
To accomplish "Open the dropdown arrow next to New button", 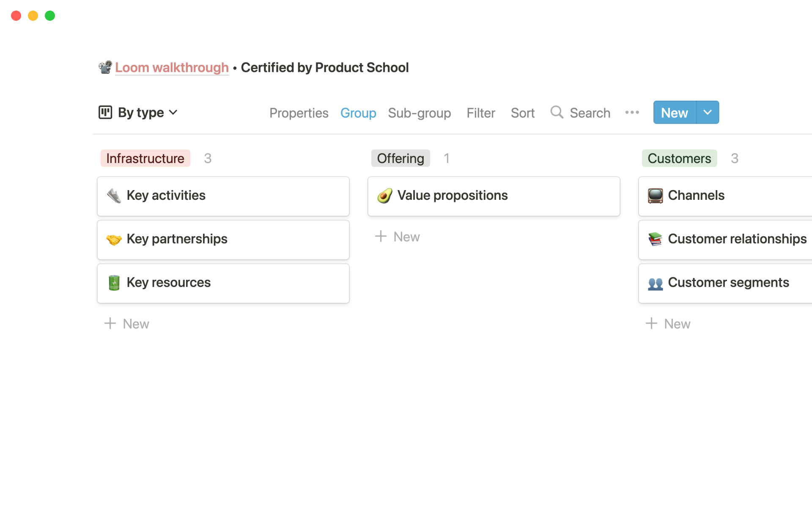I will pos(708,113).
